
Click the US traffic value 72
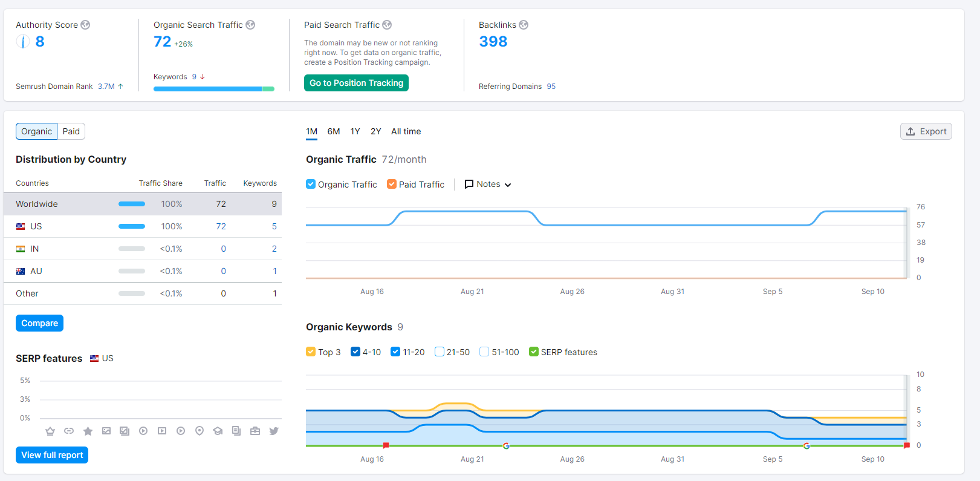coord(221,226)
